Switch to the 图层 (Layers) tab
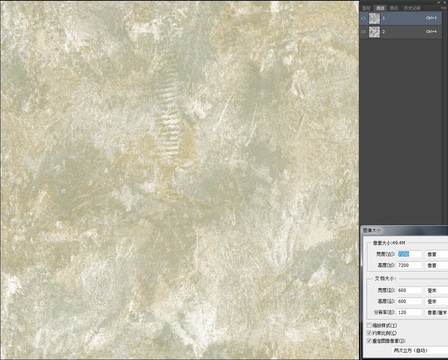Viewport: 448px width, 360px height. click(x=366, y=8)
